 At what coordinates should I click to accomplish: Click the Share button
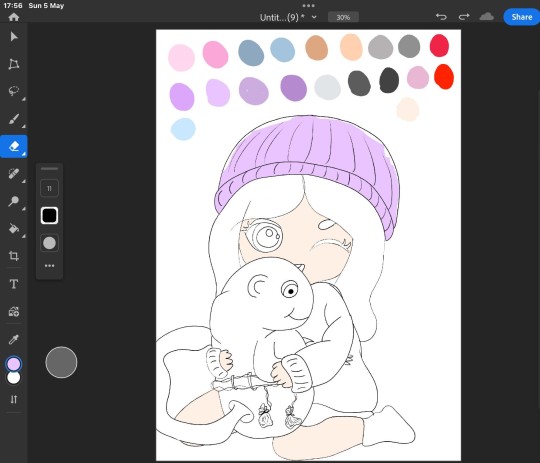[521, 17]
